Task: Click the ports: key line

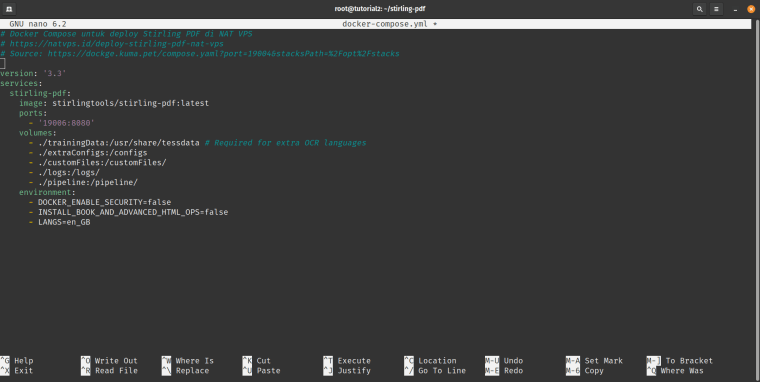Action: [33, 113]
